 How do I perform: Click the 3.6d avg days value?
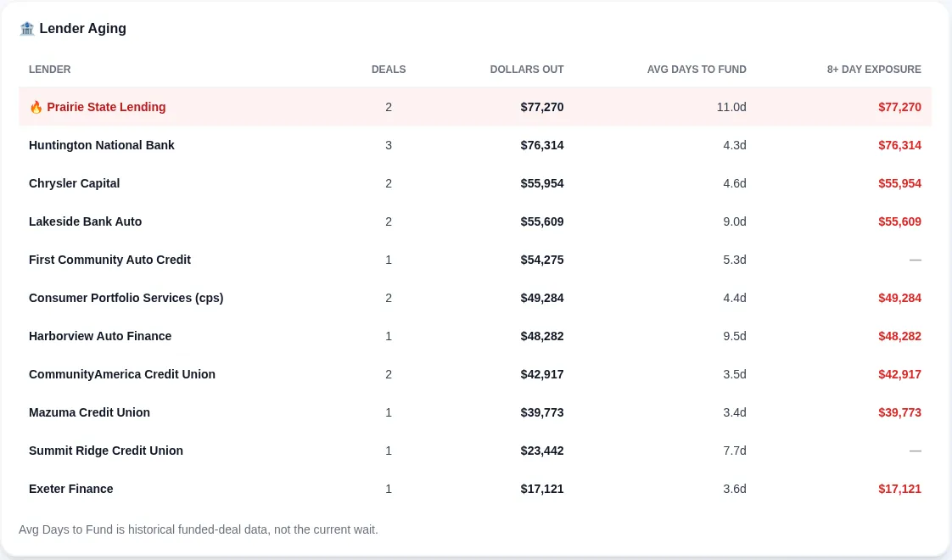(735, 489)
